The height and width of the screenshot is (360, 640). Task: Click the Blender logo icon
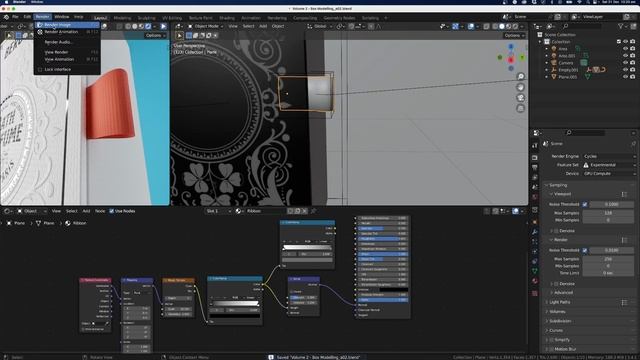pos(6,17)
